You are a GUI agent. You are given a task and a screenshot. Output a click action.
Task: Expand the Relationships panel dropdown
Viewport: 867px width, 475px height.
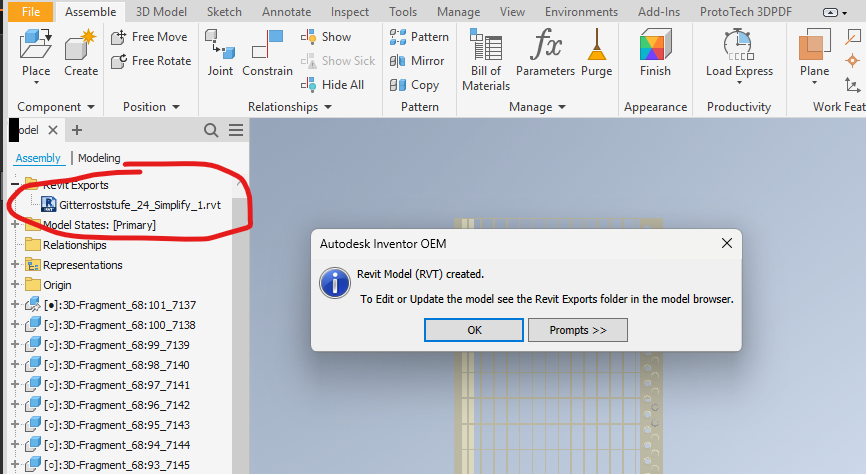[x=328, y=107]
